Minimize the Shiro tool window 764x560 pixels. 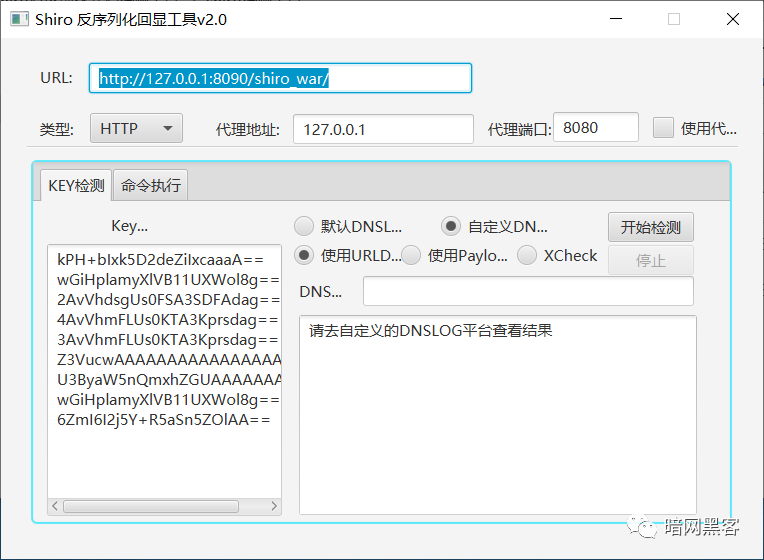[x=616, y=19]
